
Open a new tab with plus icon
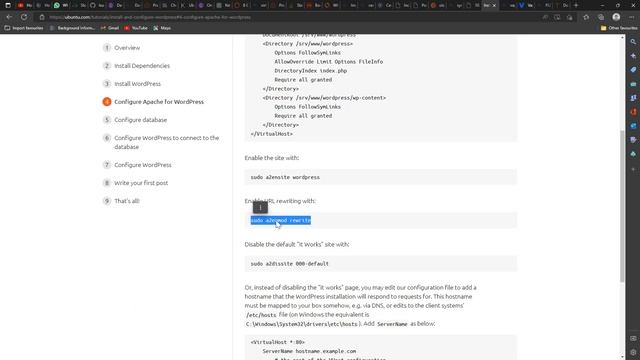576,5
